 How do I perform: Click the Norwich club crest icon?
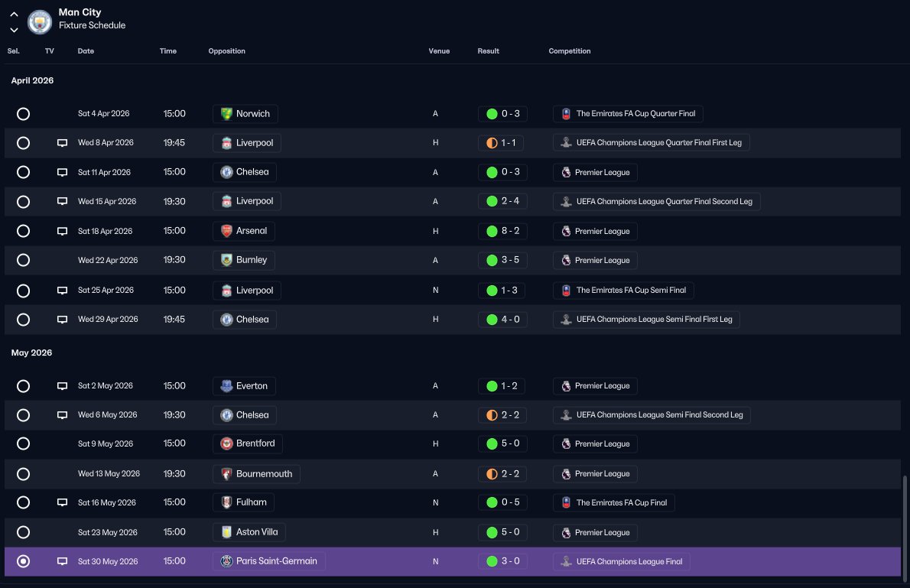pyautogui.click(x=226, y=114)
